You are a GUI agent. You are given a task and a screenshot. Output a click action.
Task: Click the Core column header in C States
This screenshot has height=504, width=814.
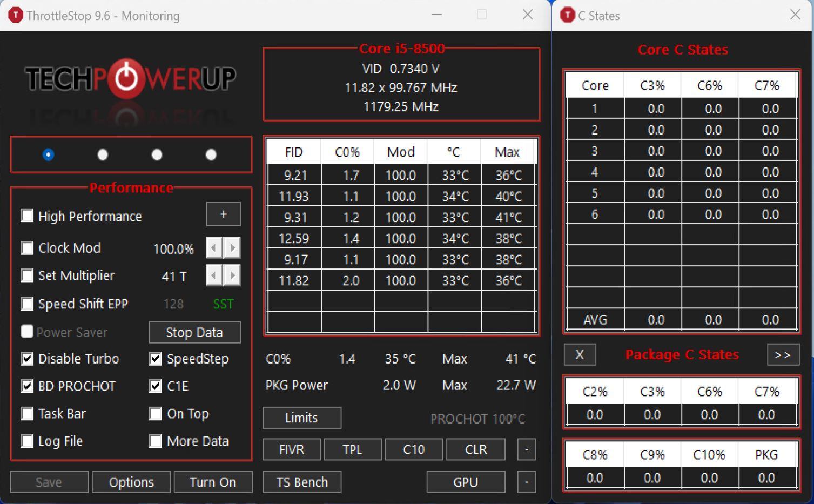point(595,86)
